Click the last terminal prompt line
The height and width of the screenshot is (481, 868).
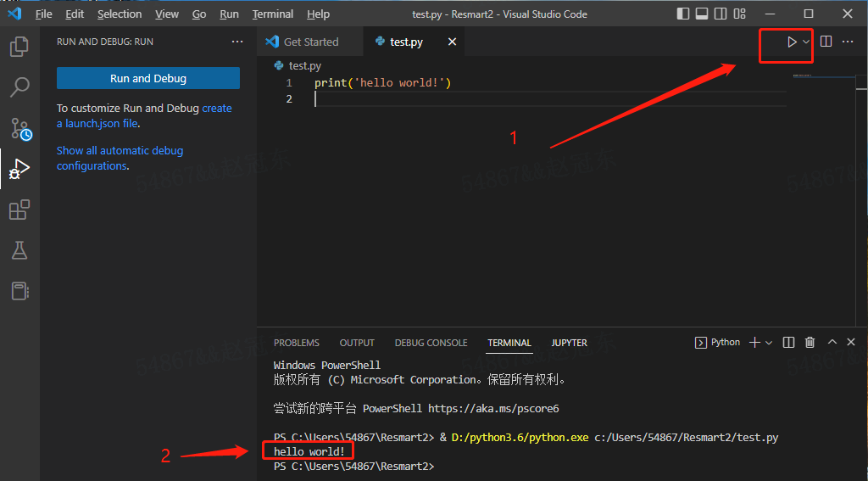pyautogui.click(x=354, y=467)
